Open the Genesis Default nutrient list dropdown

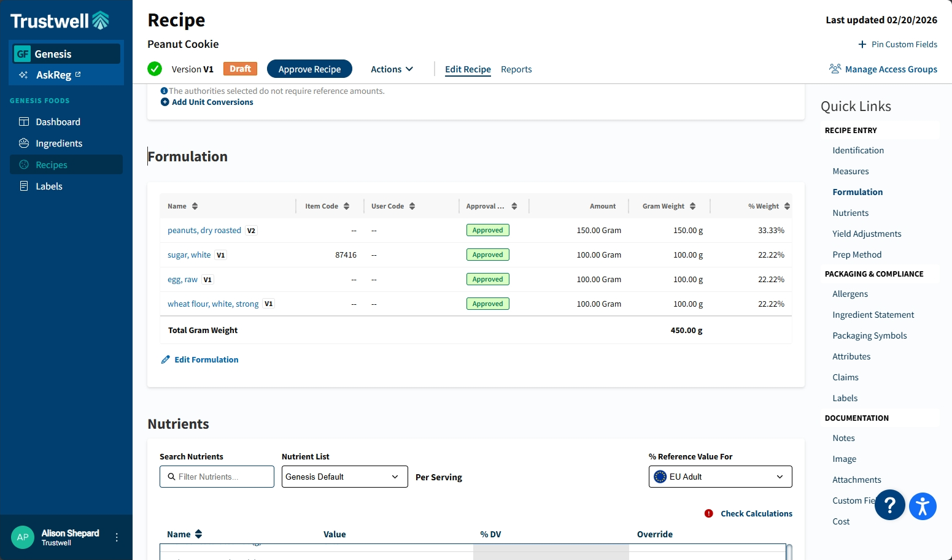coord(344,477)
